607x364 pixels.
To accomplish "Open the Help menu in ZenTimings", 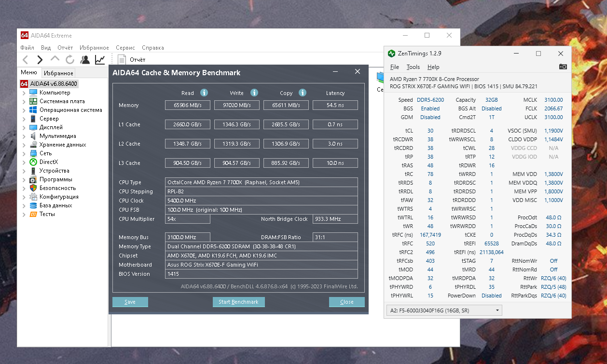I will [x=433, y=67].
